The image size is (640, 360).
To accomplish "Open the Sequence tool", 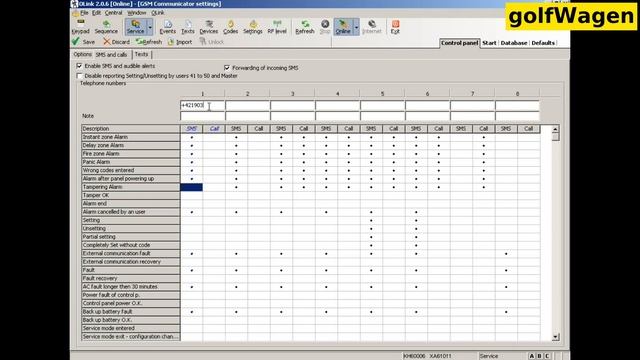I will coord(106,27).
